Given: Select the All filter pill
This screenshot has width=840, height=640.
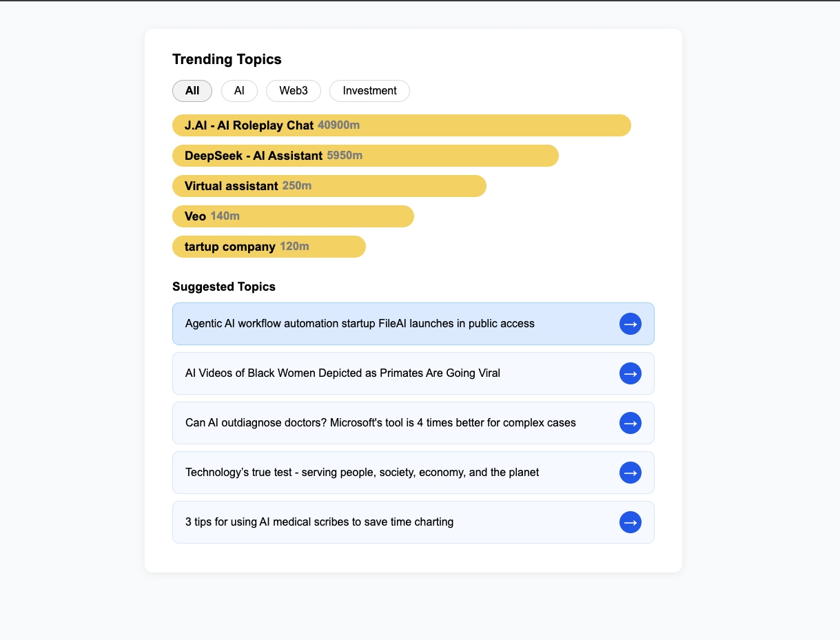Looking at the screenshot, I should [192, 91].
